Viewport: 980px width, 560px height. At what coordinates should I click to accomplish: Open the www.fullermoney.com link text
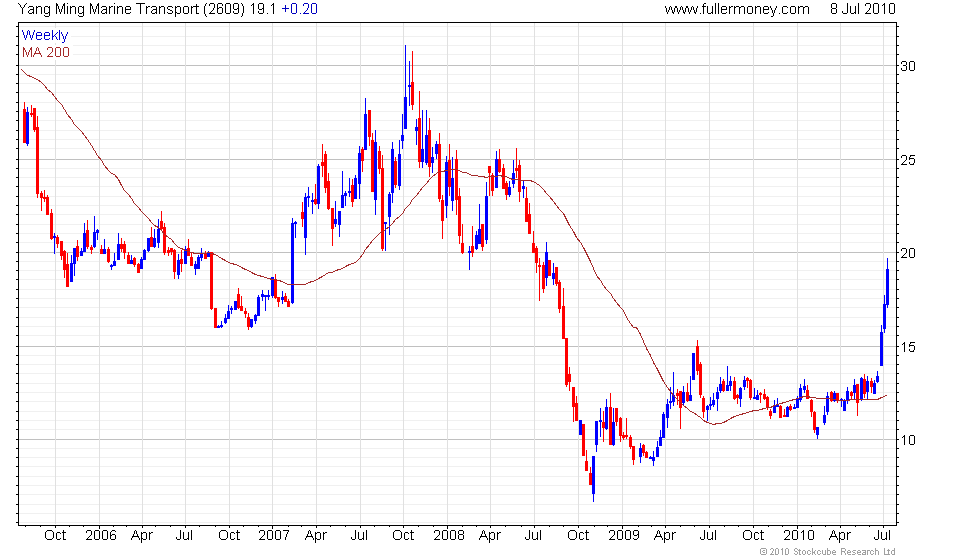pos(737,9)
